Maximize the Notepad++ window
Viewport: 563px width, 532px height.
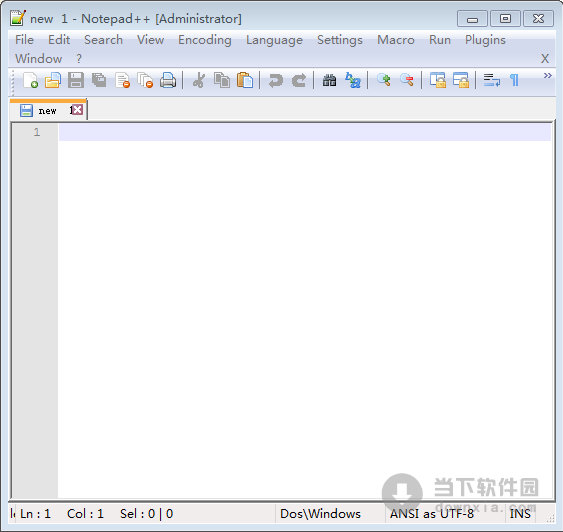coord(505,19)
